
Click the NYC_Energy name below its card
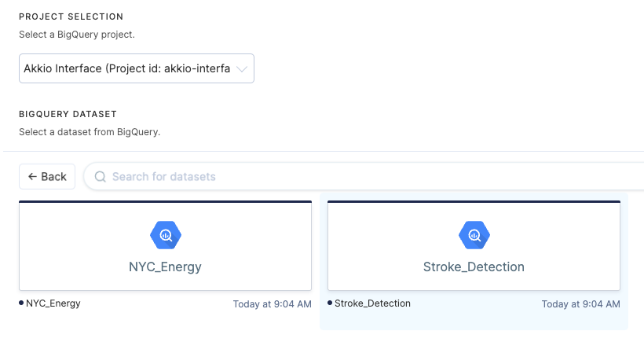53,303
